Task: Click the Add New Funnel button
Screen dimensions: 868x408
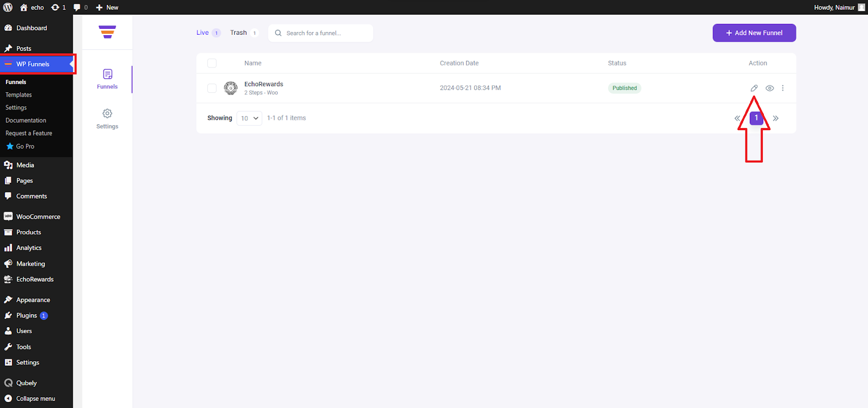Action: [754, 33]
